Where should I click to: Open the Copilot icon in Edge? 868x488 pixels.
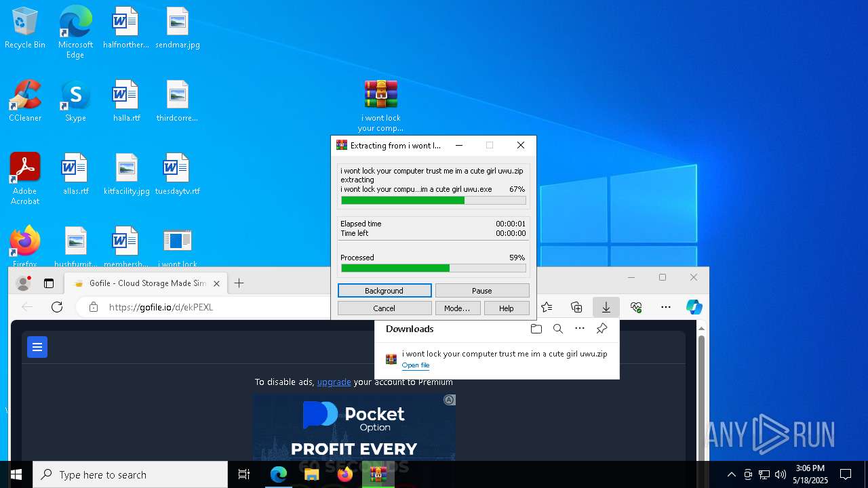click(694, 307)
